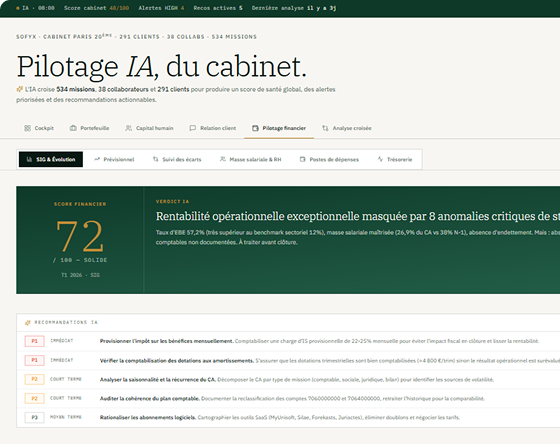Open the Capital humain tab

pyautogui.click(x=149, y=128)
